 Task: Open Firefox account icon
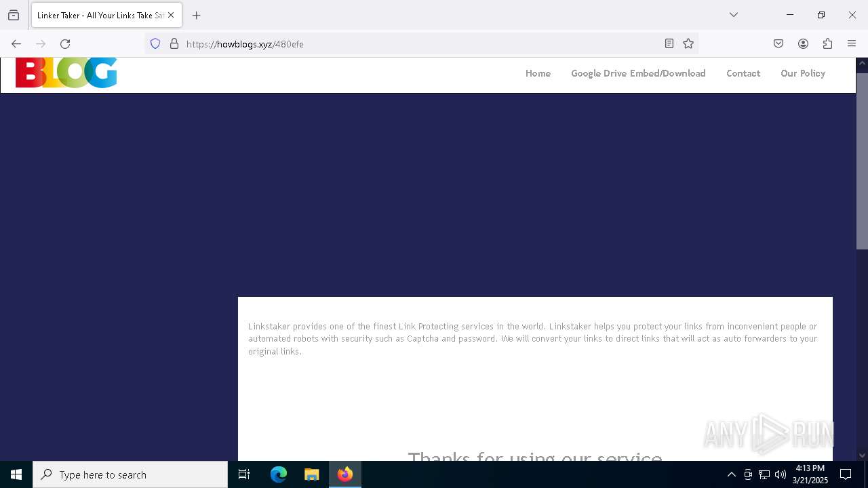803,44
